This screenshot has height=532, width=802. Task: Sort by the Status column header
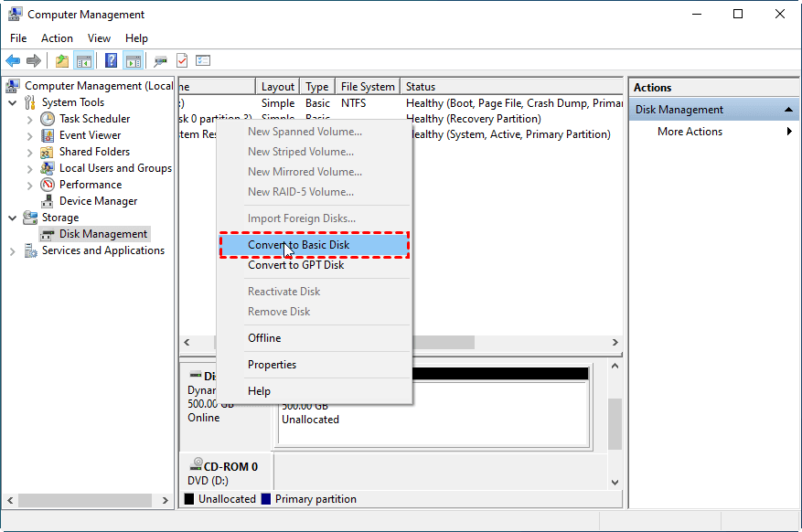(511, 87)
